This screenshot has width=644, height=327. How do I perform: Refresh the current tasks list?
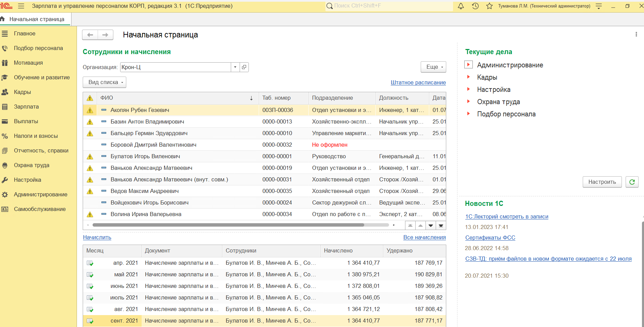coord(632,182)
